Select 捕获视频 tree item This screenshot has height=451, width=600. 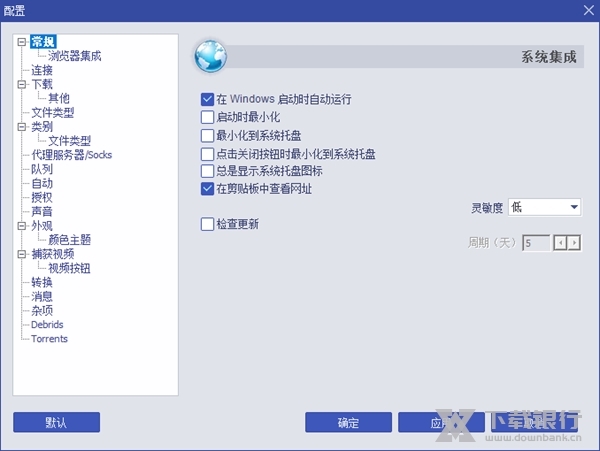click(x=52, y=254)
